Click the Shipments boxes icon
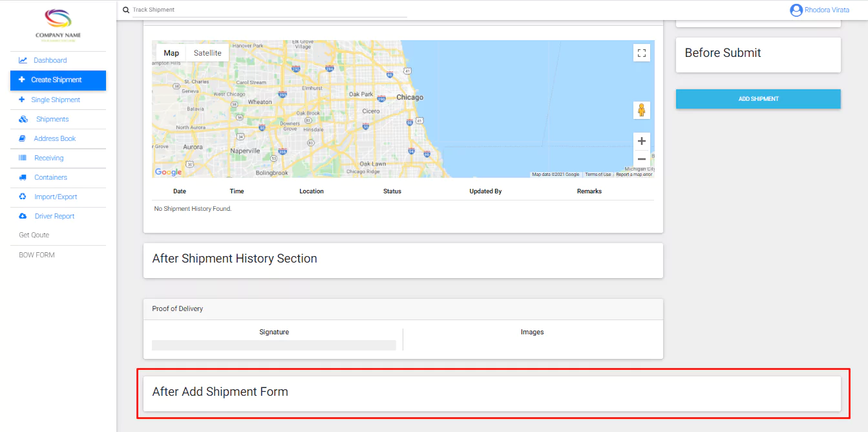This screenshot has width=868, height=432. [x=23, y=119]
